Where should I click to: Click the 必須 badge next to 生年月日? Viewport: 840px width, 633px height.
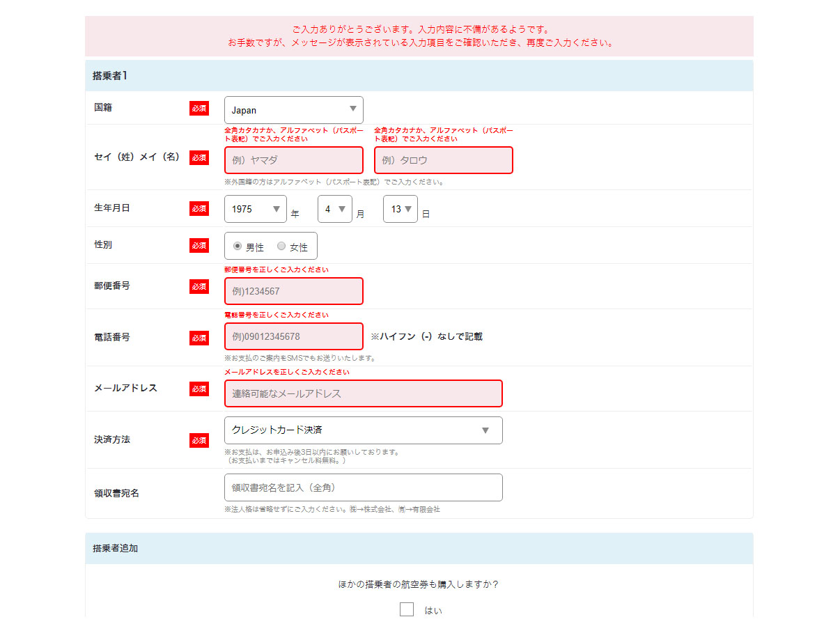pos(199,208)
